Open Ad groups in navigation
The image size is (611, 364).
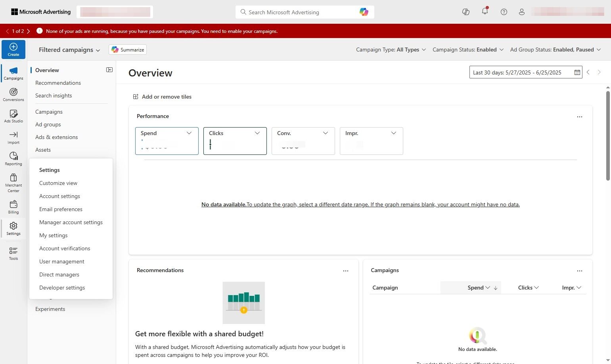click(48, 124)
